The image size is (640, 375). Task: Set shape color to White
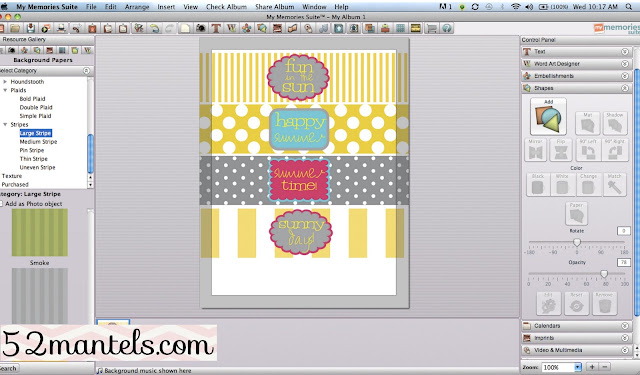point(562,185)
